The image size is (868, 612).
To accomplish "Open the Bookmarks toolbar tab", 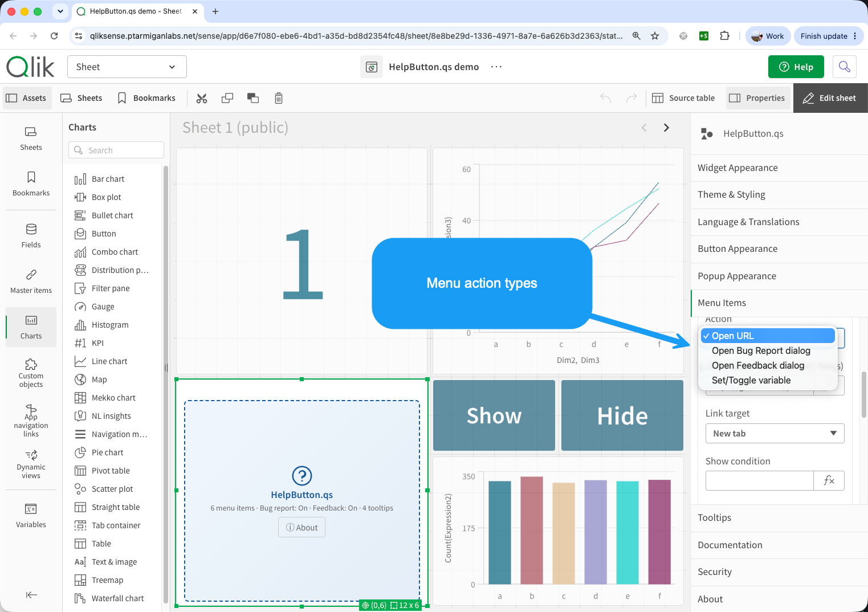I will tap(146, 98).
